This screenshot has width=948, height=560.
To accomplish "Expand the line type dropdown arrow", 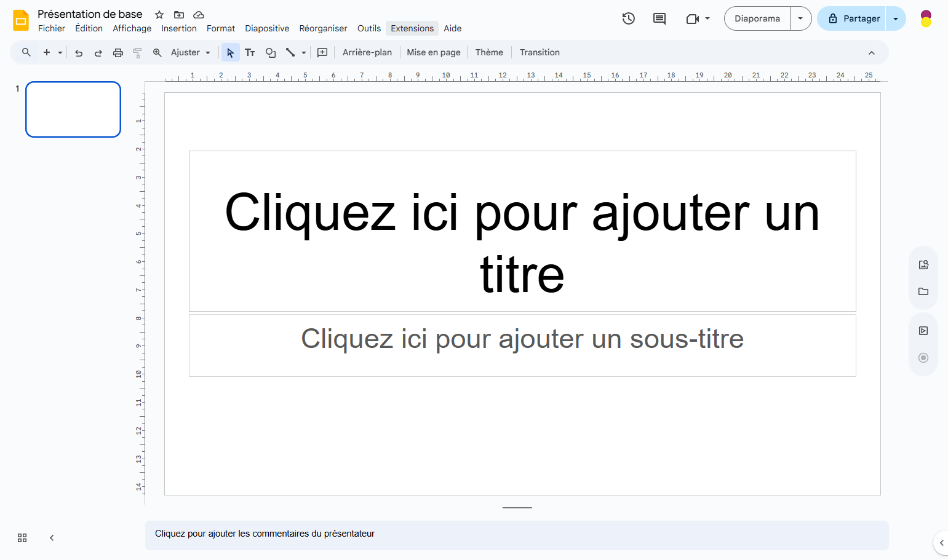I will (304, 53).
